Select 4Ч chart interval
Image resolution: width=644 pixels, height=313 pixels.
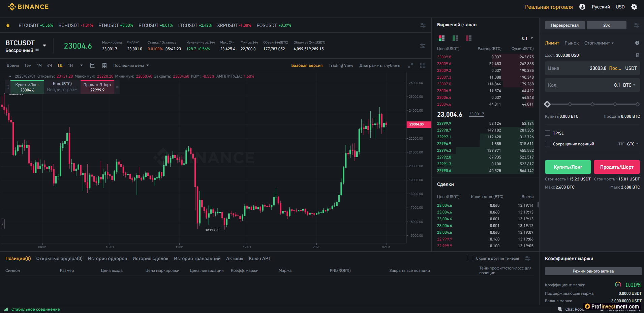[50, 65]
